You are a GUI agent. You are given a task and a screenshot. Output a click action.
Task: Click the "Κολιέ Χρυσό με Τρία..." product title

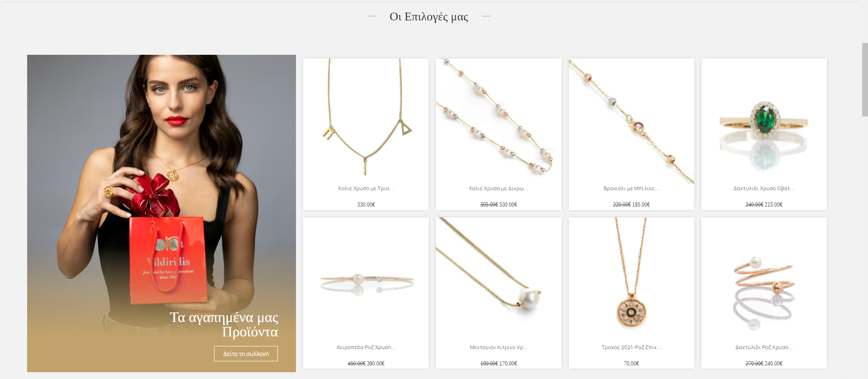(x=366, y=188)
